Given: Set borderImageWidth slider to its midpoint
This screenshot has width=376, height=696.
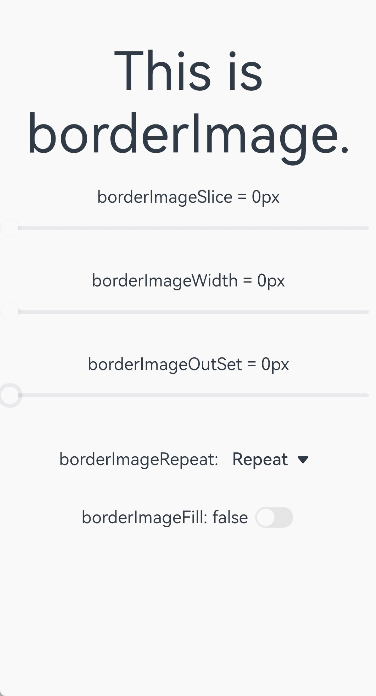Looking at the screenshot, I should [188, 312].
